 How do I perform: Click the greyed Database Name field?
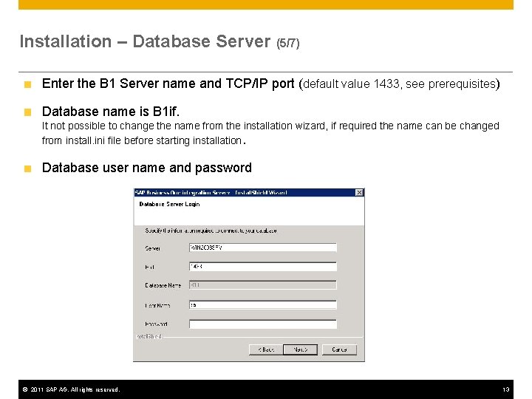(x=263, y=285)
